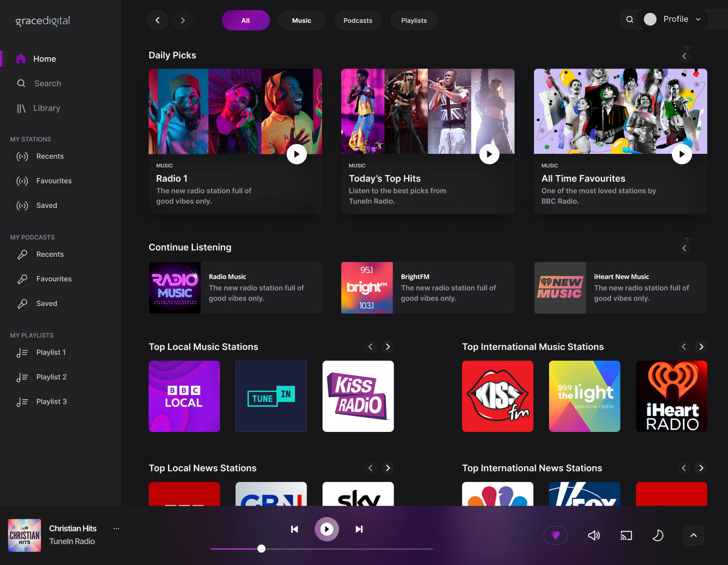Resume iHeart New Music station

[x=620, y=288]
